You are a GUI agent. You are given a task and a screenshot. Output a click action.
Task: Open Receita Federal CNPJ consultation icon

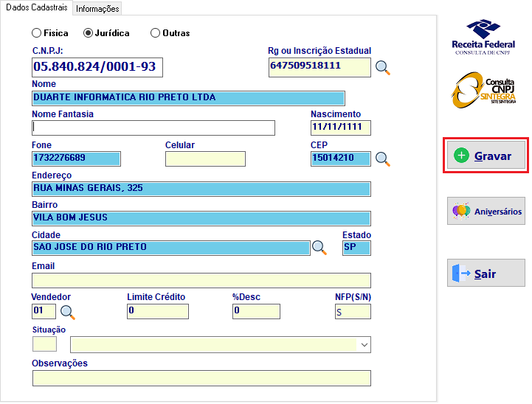(x=483, y=38)
